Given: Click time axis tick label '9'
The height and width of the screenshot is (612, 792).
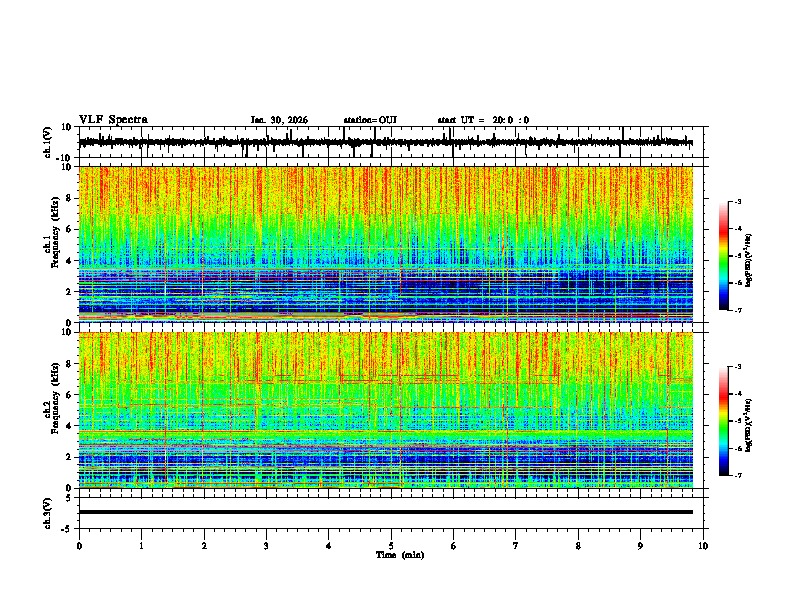Looking at the screenshot, I should click(x=640, y=546).
